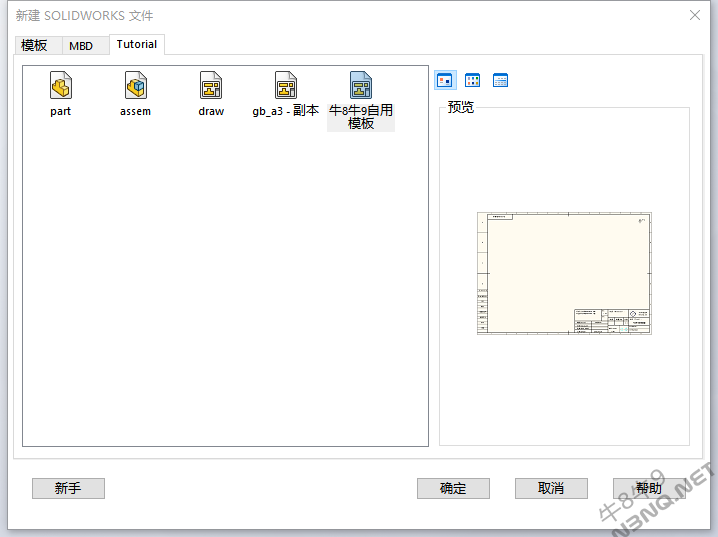Confirm with the 确定 button
This screenshot has height=537, width=718.
tap(453, 488)
